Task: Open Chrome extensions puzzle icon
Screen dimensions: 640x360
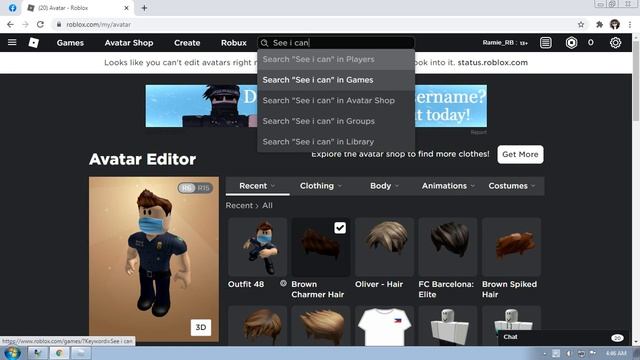Action: coord(599,24)
